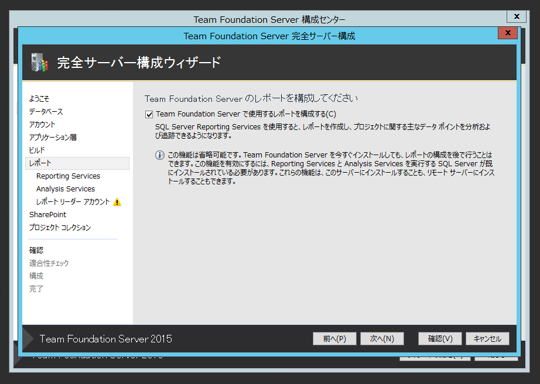Go to the SharePoint step

pyautogui.click(x=48, y=215)
